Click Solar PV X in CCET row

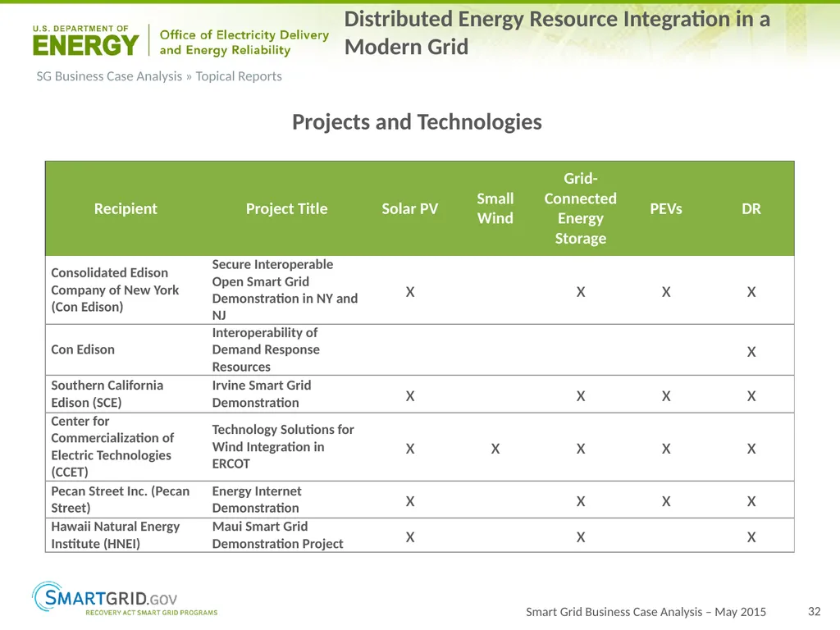coord(410,449)
